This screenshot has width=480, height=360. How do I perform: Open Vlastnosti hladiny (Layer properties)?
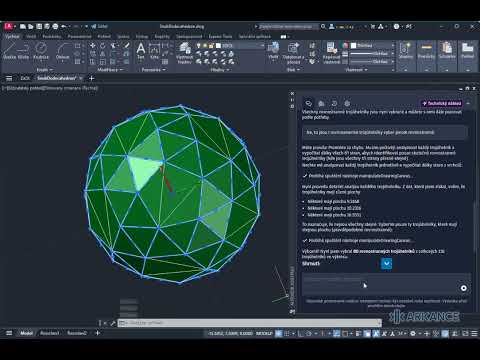tap(185, 53)
